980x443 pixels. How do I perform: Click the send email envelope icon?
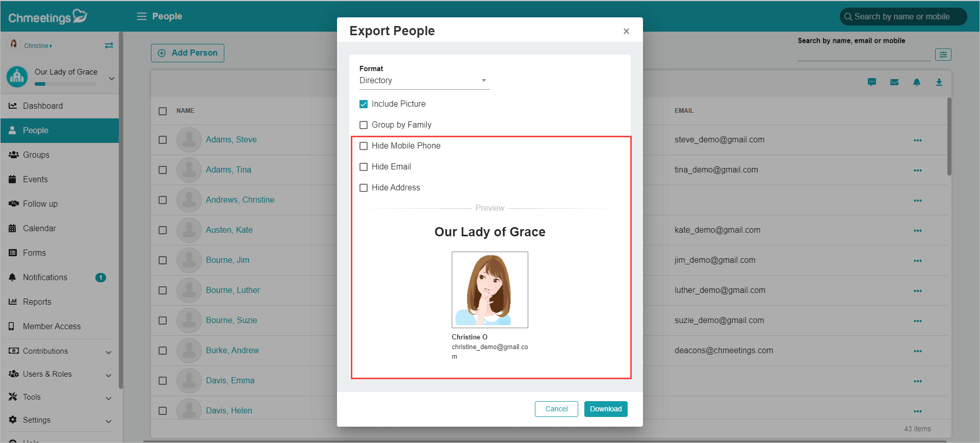click(x=894, y=82)
